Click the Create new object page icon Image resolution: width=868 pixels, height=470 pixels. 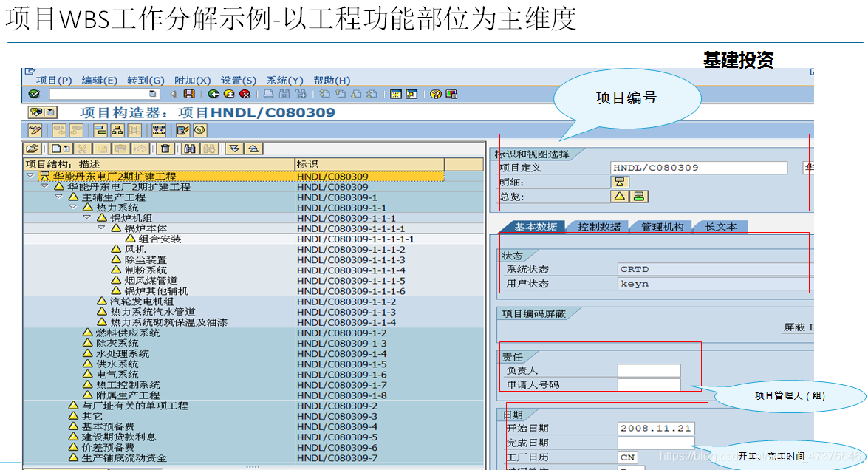tap(56, 149)
